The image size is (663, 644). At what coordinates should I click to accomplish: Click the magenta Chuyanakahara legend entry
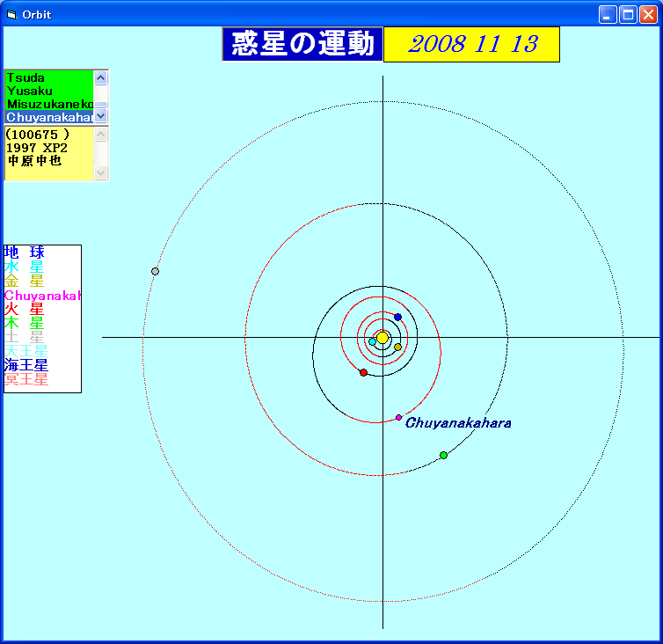point(42,296)
